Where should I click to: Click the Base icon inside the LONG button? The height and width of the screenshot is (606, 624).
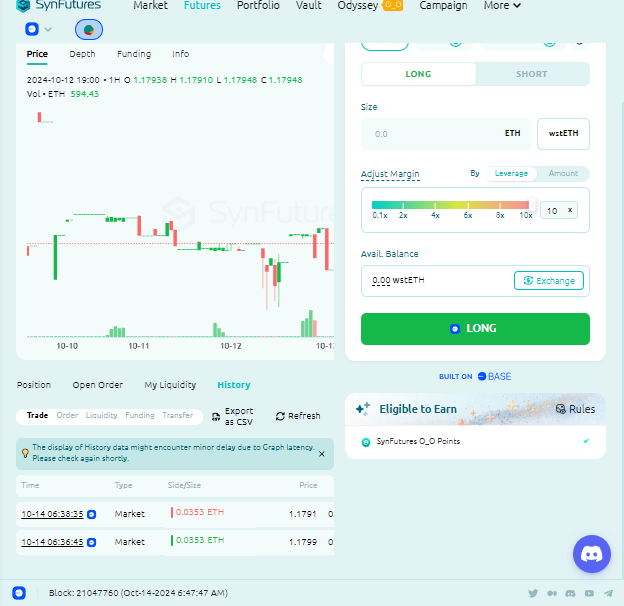pos(455,329)
